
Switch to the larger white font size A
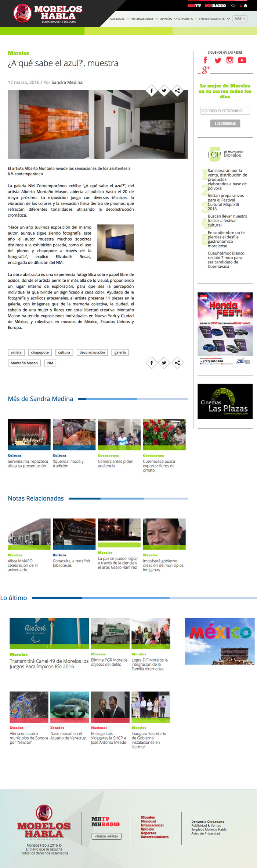[245, 6]
